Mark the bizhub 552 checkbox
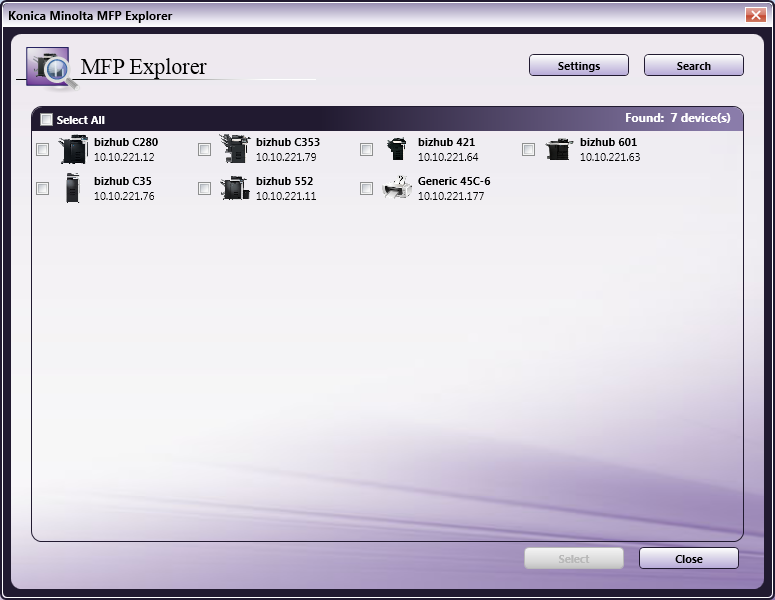 204,188
